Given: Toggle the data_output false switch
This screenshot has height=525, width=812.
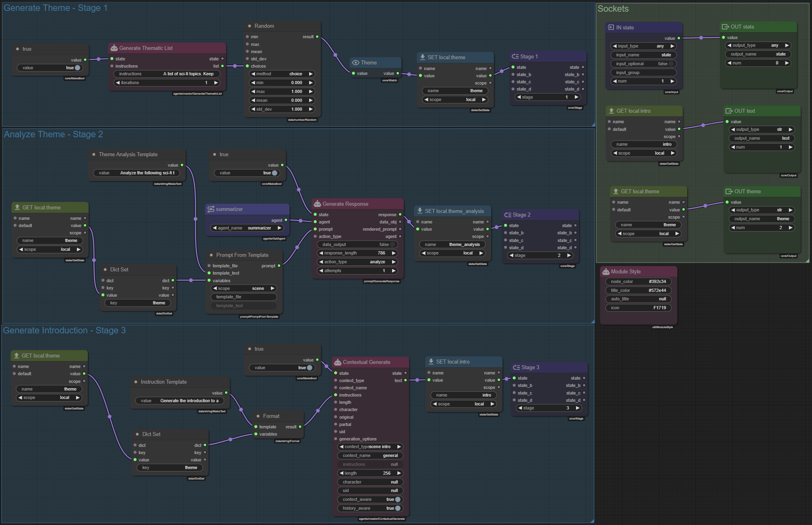Looking at the screenshot, I should click(392, 244).
